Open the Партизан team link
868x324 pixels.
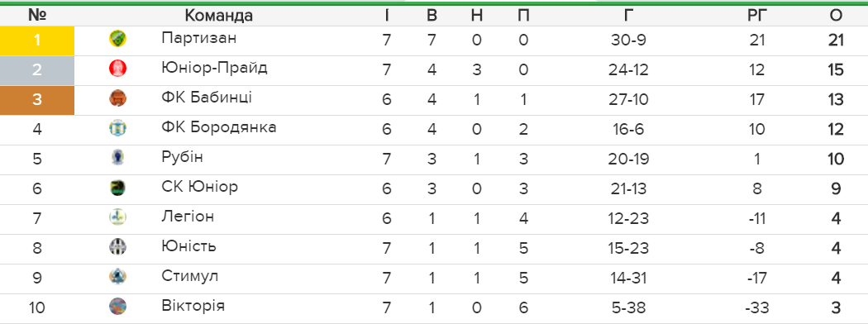click(199, 38)
